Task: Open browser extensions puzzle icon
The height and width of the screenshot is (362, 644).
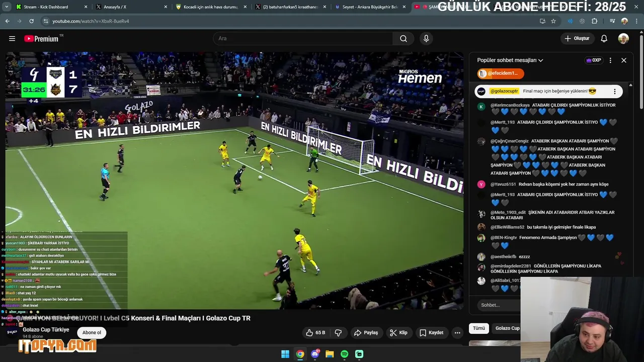Action: (595, 21)
